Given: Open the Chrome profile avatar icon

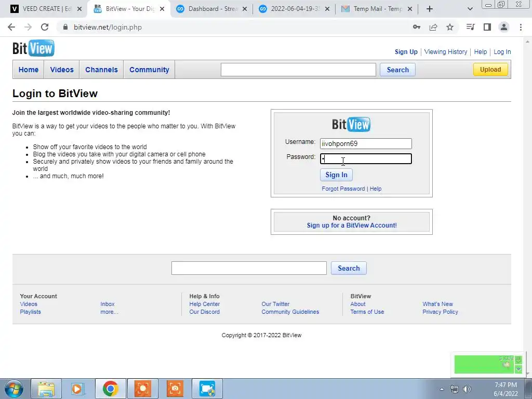Looking at the screenshot, I should pyautogui.click(x=504, y=27).
